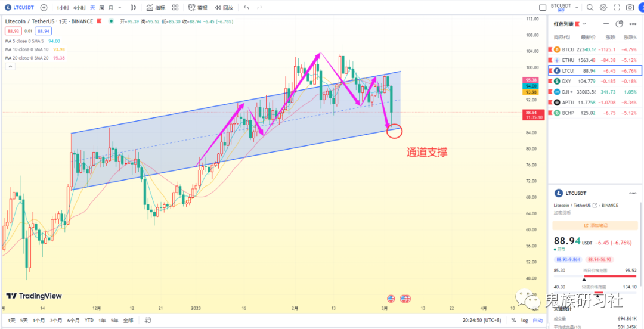Open the indicator templates grid icon
The width and height of the screenshot is (644, 329).
(x=175, y=7)
